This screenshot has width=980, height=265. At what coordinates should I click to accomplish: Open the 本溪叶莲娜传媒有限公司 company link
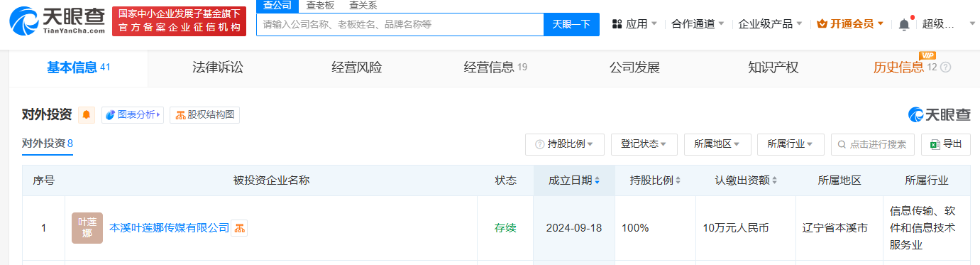(170, 228)
